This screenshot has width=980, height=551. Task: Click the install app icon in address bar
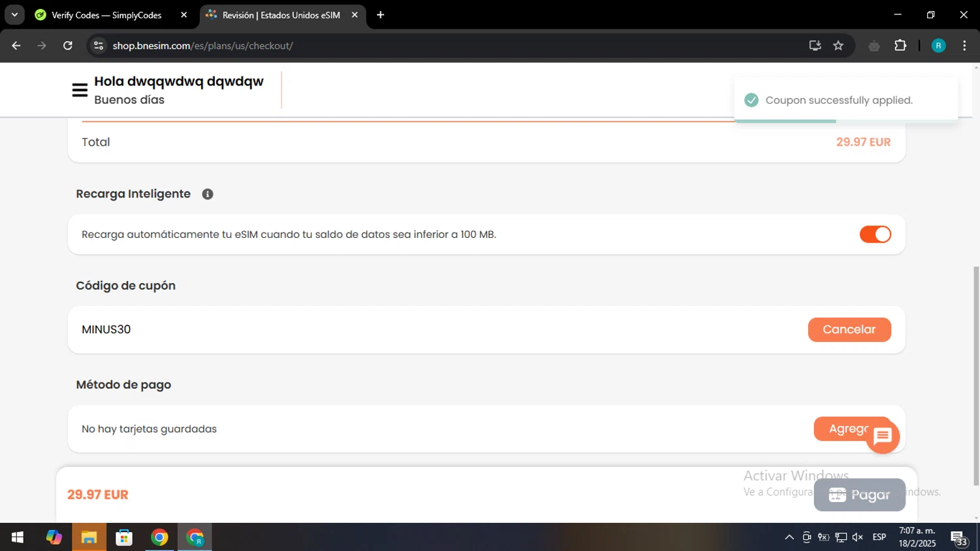tap(815, 46)
